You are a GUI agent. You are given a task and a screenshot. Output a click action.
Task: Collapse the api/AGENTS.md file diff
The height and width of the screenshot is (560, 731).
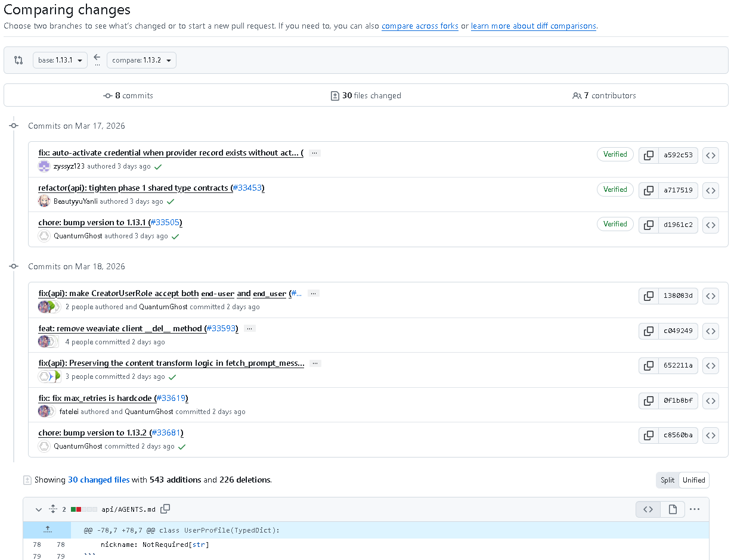click(x=39, y=509)
